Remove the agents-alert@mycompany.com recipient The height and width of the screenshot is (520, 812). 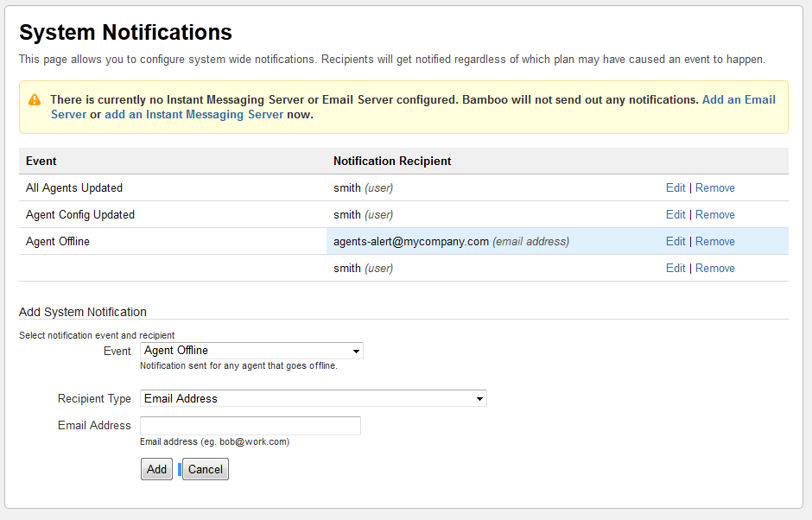[x=714, y=241]
